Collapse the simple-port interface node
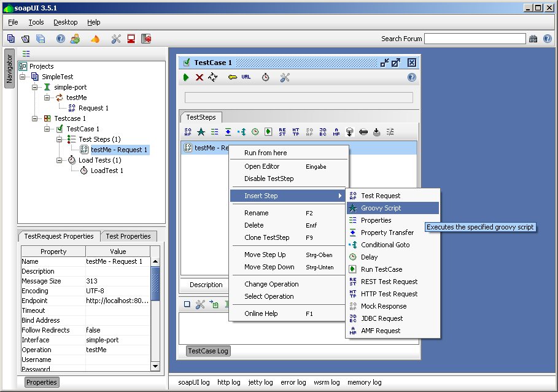The image size is (558, 392). click(x=35, y=87)
